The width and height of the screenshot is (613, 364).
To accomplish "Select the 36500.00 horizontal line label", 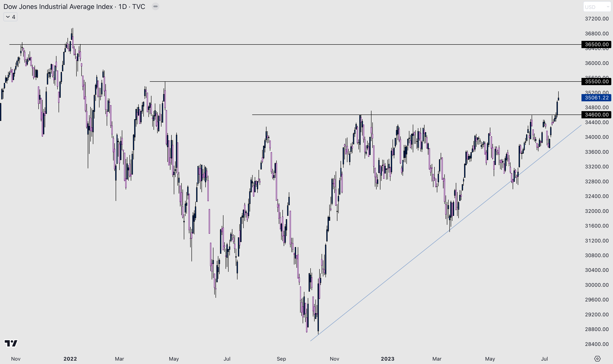I will [596, 44].
